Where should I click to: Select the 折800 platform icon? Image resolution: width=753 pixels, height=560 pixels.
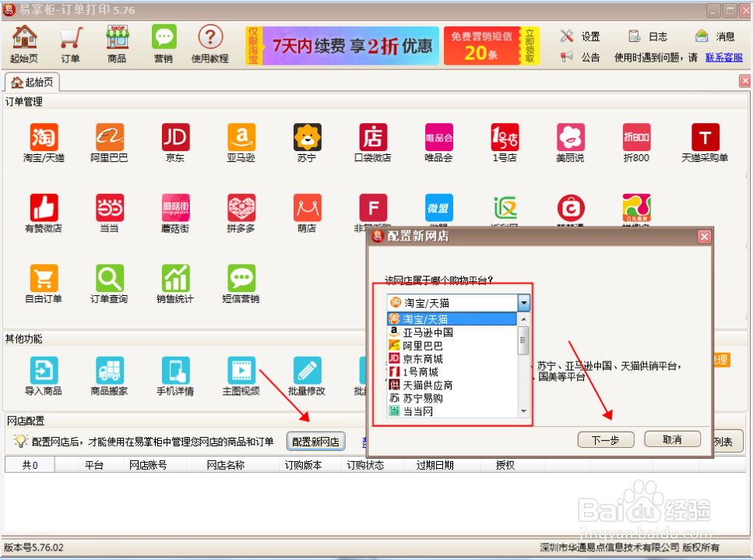(636, 137)
